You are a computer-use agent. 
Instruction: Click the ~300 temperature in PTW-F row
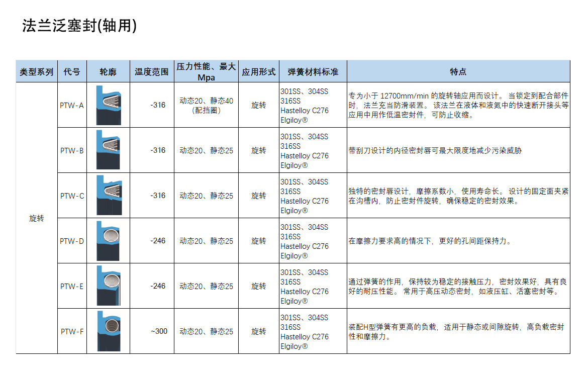(159, 331)
